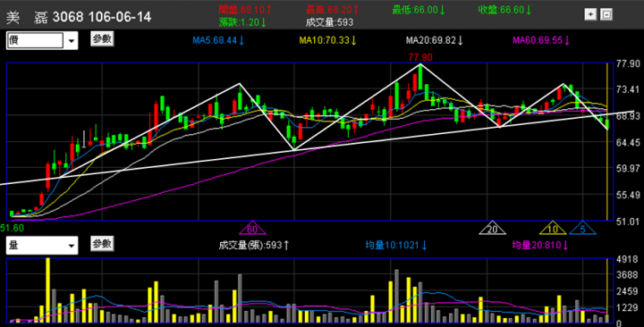The width and height of the screenshot is (644, 327).
Task: Click the 收盤:66.60 closing price
Action: pos(504,10)
